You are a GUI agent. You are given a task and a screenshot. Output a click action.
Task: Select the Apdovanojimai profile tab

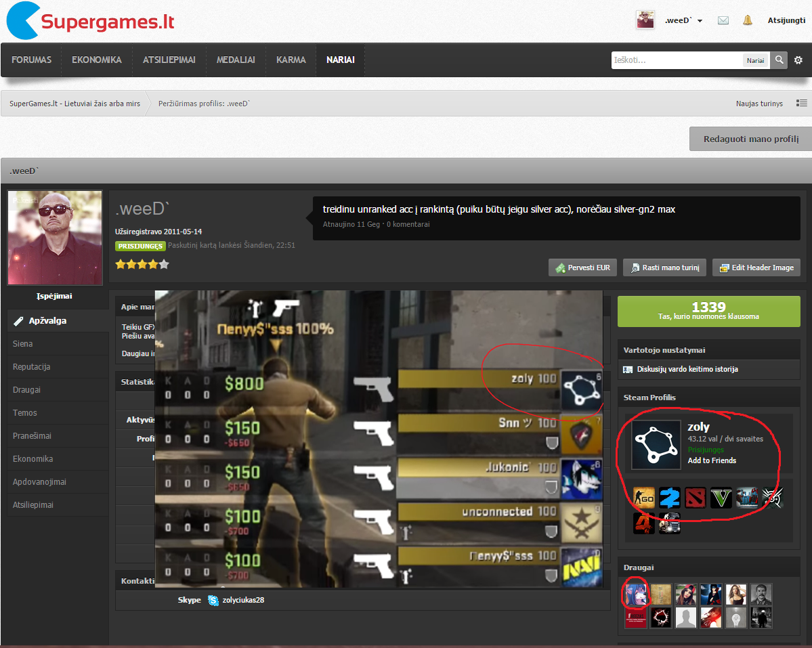[58, 482]
